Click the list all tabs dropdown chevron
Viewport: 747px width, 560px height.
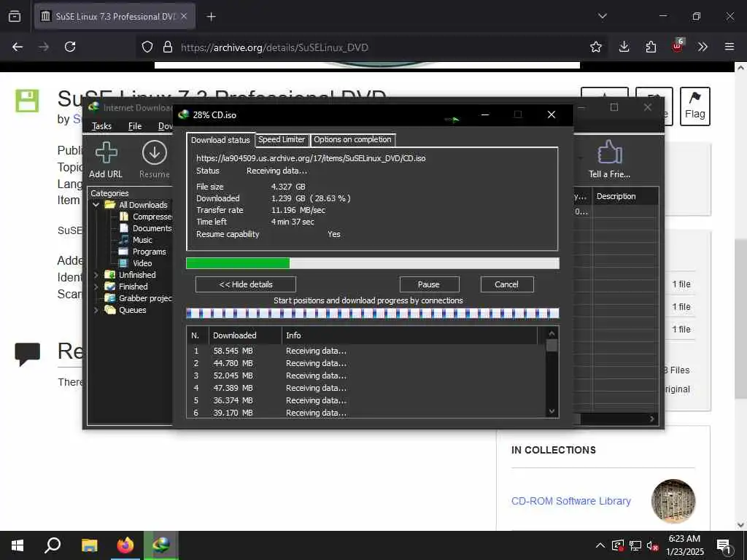(x=602, y=16)
